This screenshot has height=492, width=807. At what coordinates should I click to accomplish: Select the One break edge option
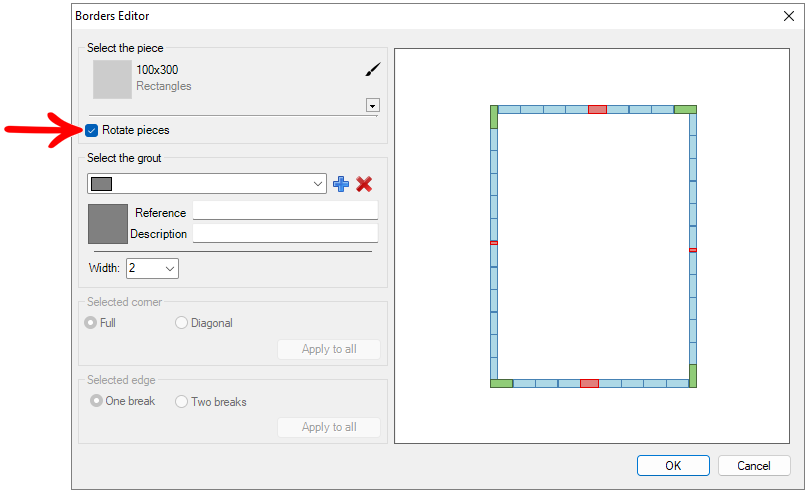97,401
